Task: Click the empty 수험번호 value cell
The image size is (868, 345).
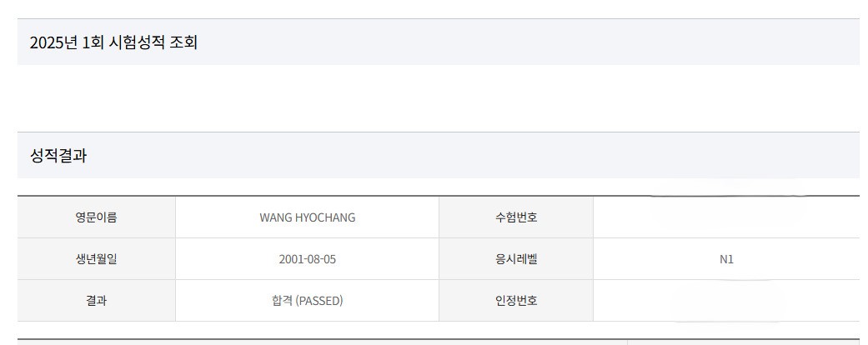Action: click(725, 217)
